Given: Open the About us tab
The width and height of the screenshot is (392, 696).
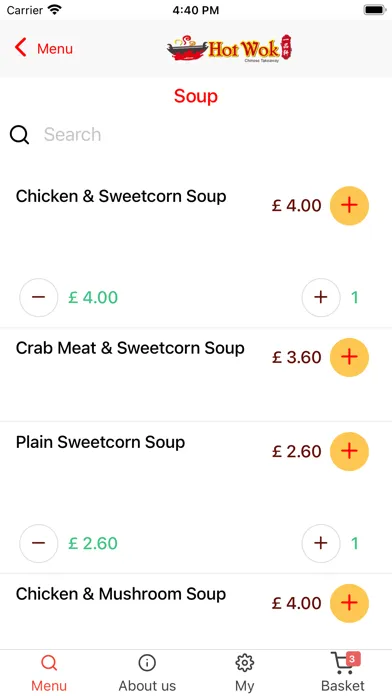Looking at the screenshot, I should tap(147, 673).
